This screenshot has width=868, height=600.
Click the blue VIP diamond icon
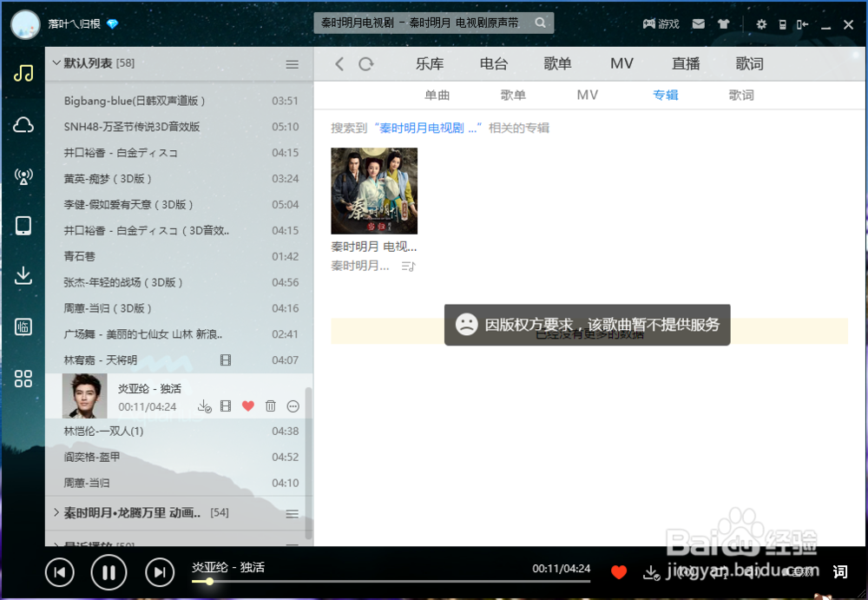click(112, 23)
